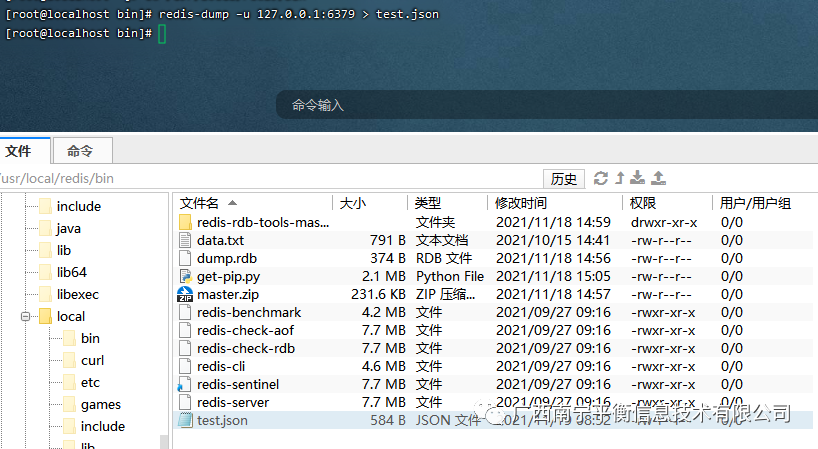Sort by the 权限 column header
The height and width of the screenshot is (449, 818).
(x=642, y=203)
